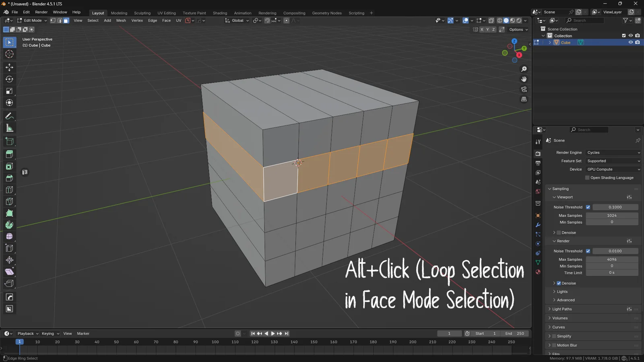Image resolution: width=644 pixels, height=362 pixels.
Task: Activate the Rotate tool
Action: click(9, 79)
